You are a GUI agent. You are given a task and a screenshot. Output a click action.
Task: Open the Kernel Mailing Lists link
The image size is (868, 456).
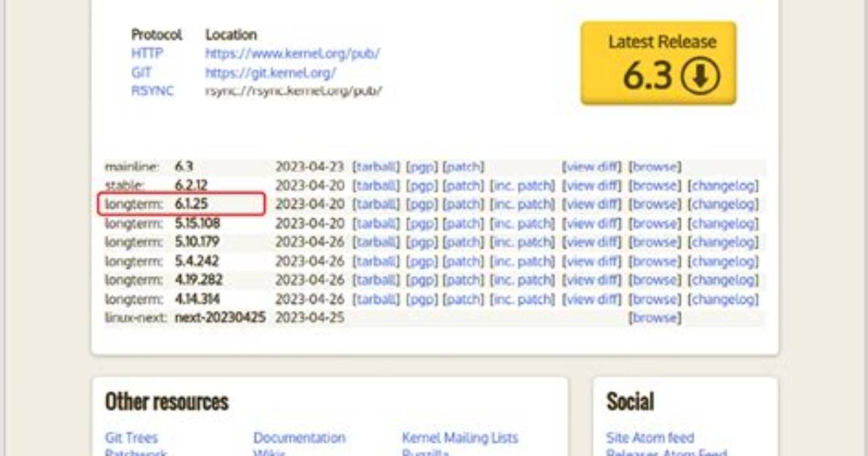460,437
